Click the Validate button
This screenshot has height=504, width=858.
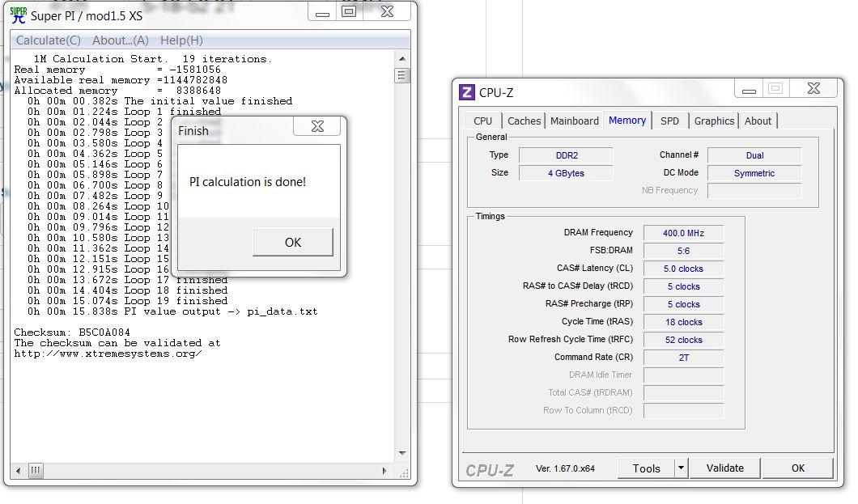(725, 468)
